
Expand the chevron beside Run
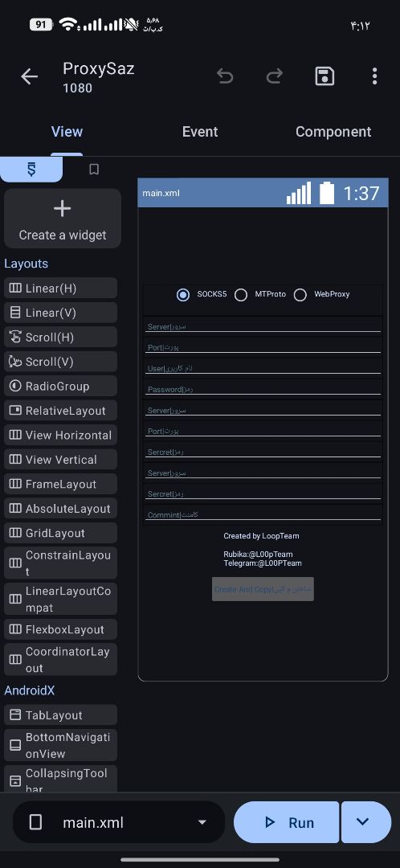(x=365, y=822)
